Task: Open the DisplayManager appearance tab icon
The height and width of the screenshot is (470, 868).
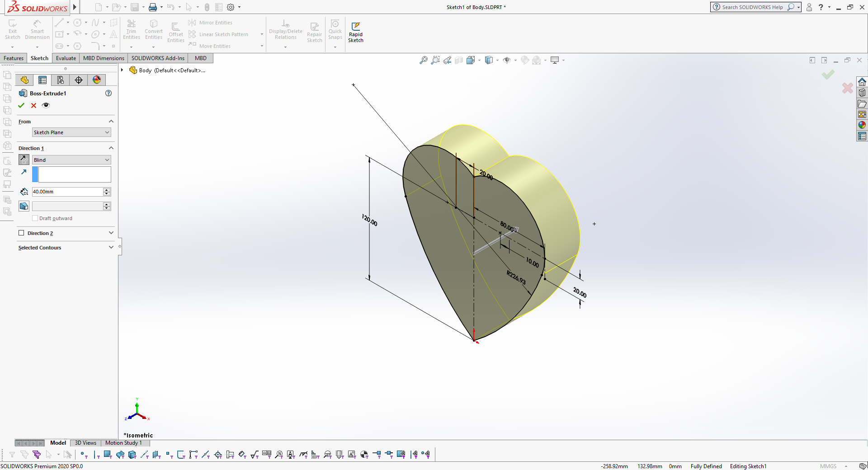Action: click(97, 80)
